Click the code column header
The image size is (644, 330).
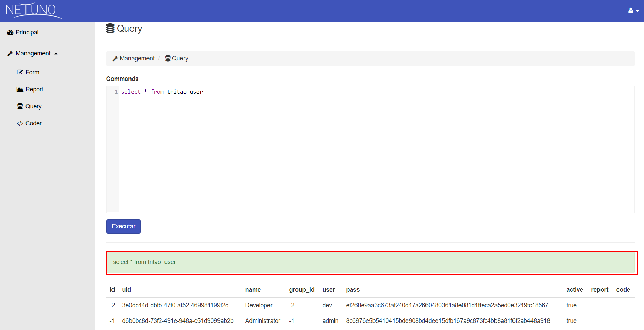click(x=623, y=290)
